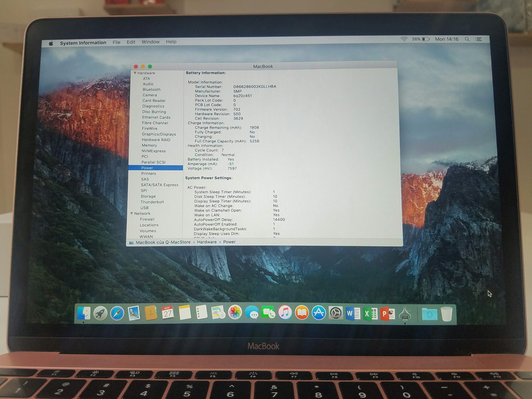
Task: Select USB in the sidebar
Action: [144, 208]
